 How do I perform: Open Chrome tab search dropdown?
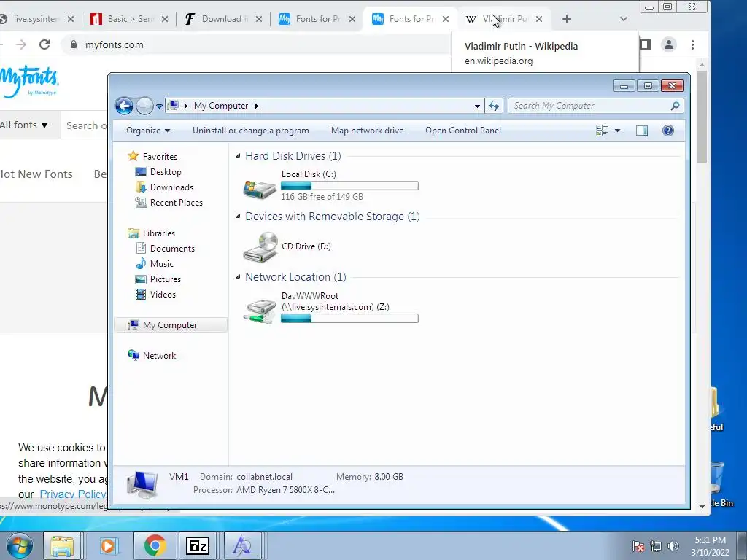coord(623,19)
